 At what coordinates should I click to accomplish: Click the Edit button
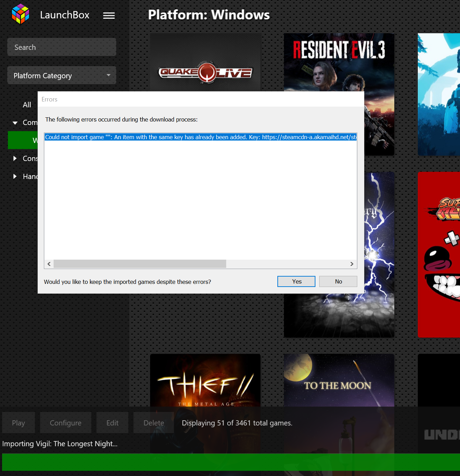pyautogui.click(x=112, y=423)
